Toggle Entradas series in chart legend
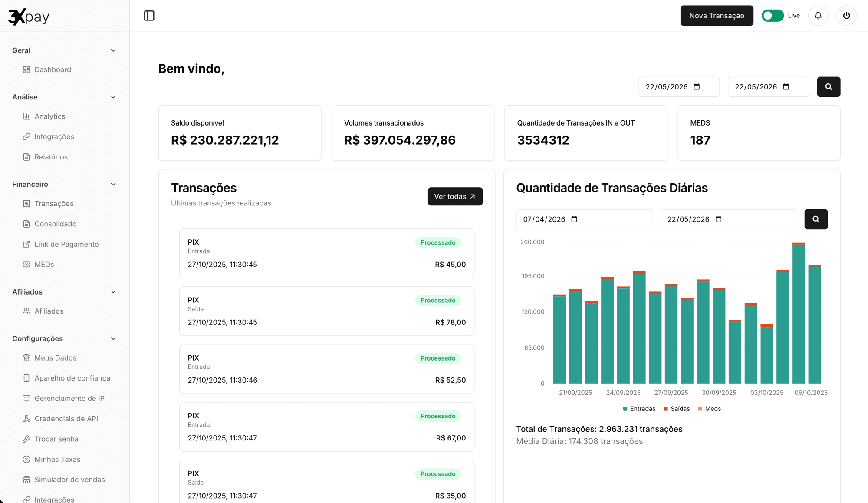This screenshot has width=868, height=503. point(639,409)
